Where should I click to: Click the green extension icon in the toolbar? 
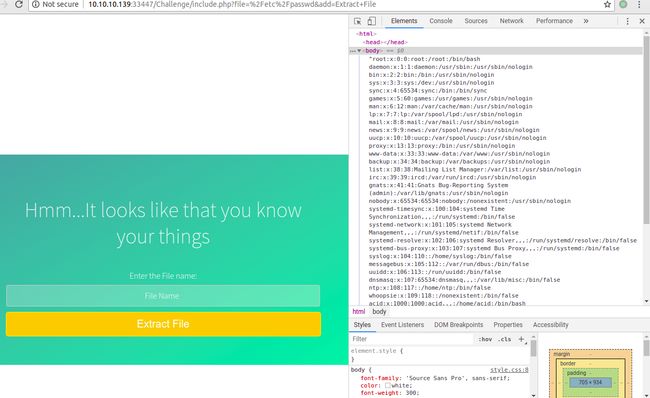pos(623,5)
